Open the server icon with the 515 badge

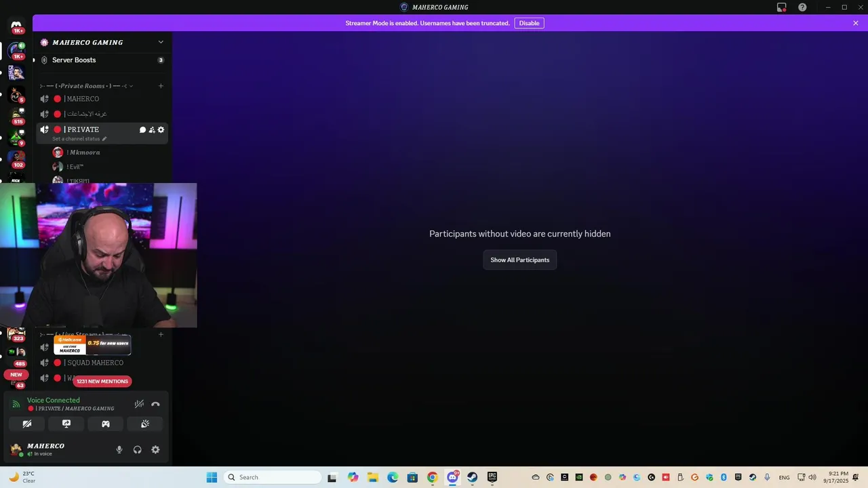click(x=16, y=116)
